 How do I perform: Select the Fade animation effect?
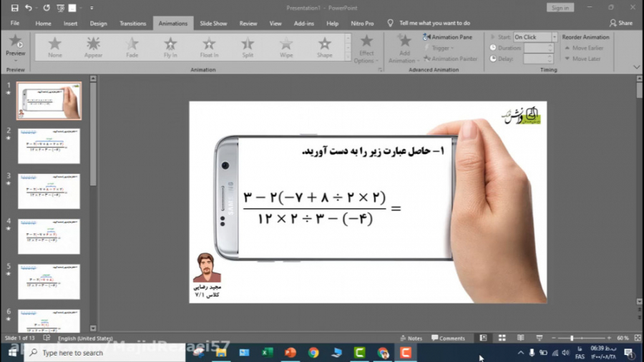[132, 47]
